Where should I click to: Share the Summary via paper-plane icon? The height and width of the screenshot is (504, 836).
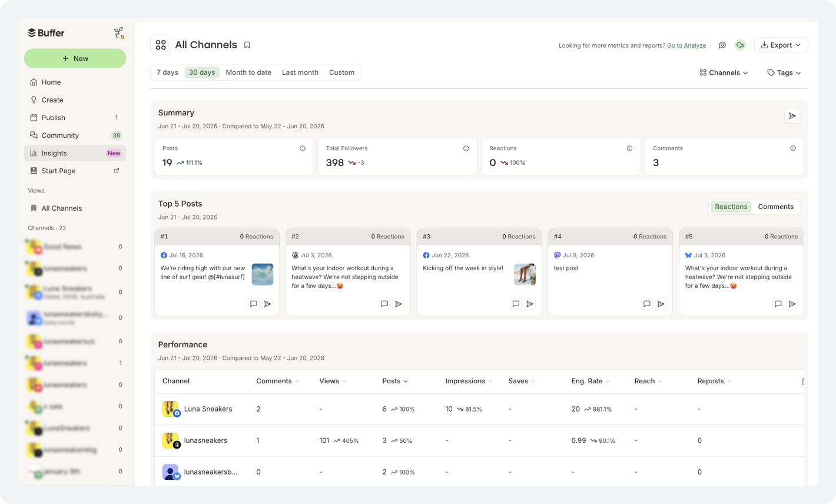(x=792, y=116)
